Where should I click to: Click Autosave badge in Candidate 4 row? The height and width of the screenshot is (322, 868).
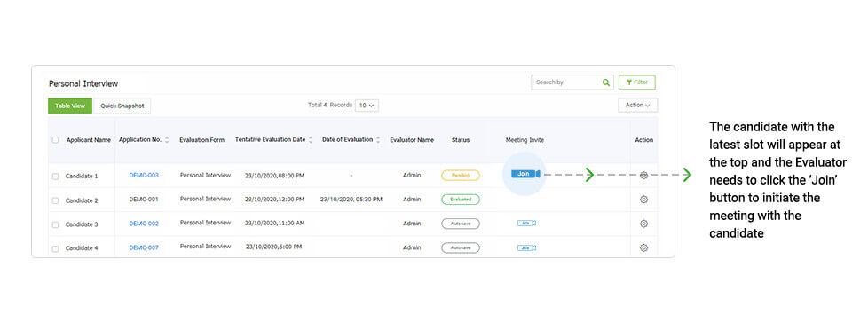click(x=461, y=247)
